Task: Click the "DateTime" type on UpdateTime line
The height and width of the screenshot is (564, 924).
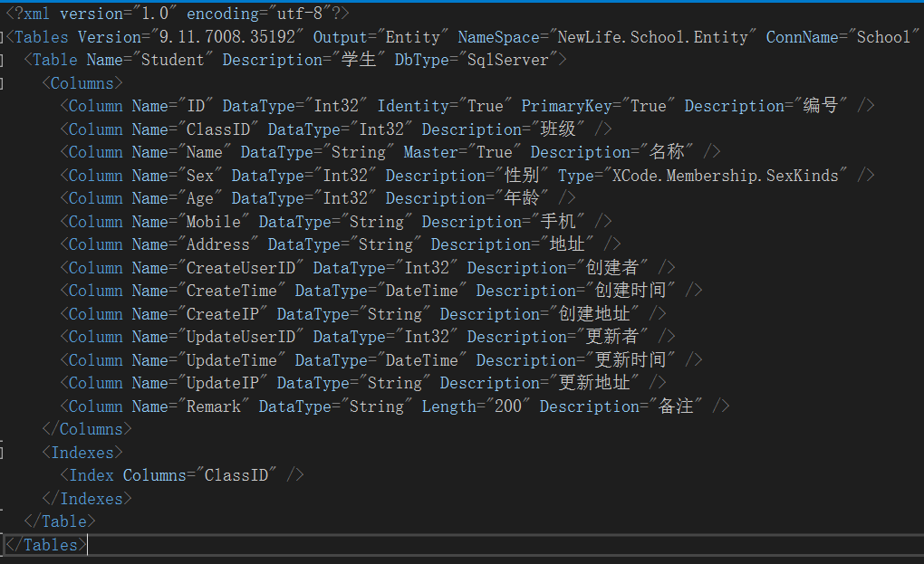Action: pos(422,360)
